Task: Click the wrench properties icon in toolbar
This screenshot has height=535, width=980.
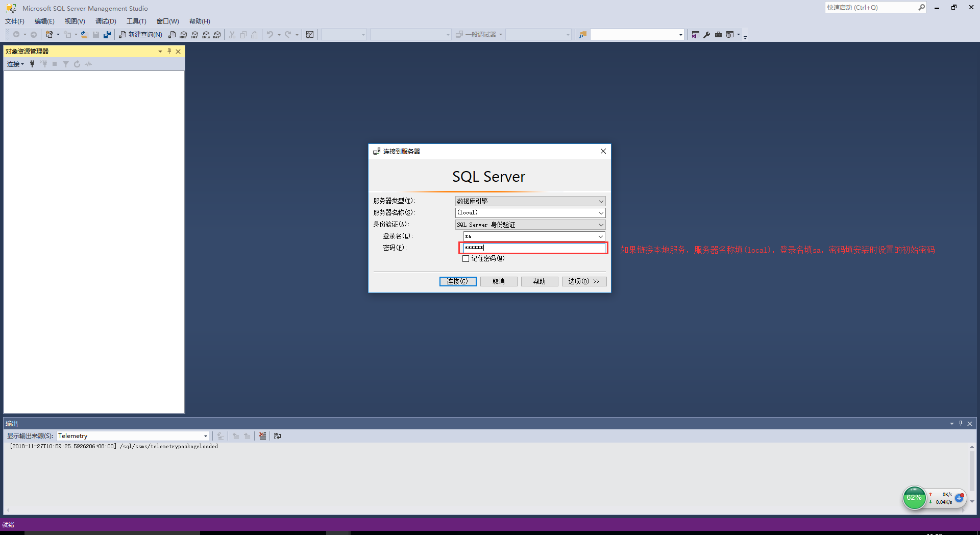Action: [x=707, y=35]
